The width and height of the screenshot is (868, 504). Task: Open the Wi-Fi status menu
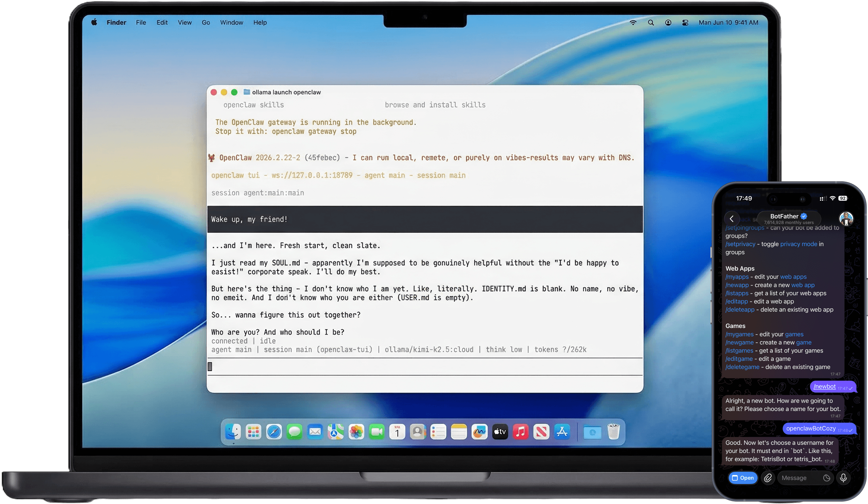pos(633,22)
